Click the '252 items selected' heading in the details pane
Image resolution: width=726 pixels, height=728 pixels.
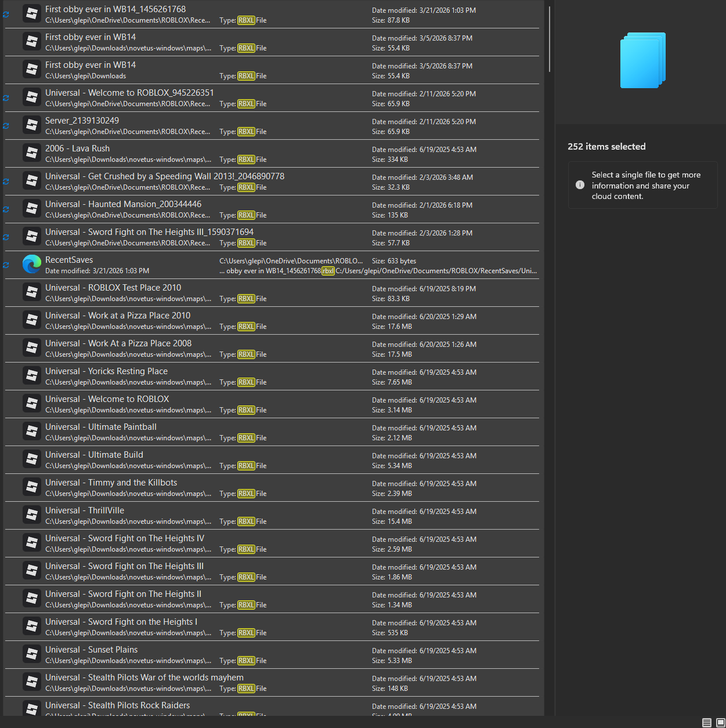(606, 147)
